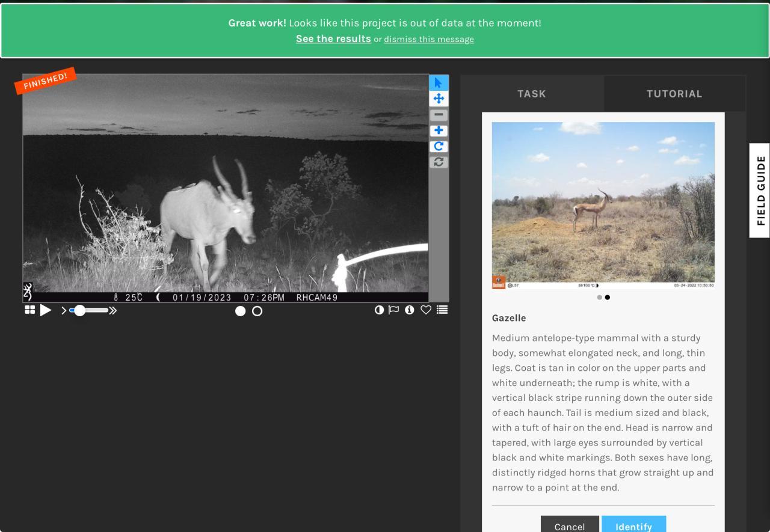The width and height of the screenshot is (770, 532).
Task: Activate the pan/move image tool
Action: tap(439, 99)
